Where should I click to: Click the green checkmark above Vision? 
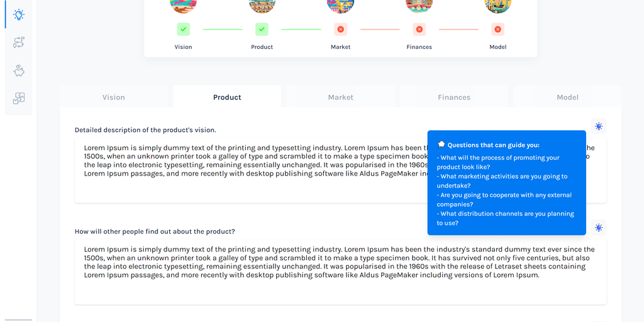click(x=183, y=29)
